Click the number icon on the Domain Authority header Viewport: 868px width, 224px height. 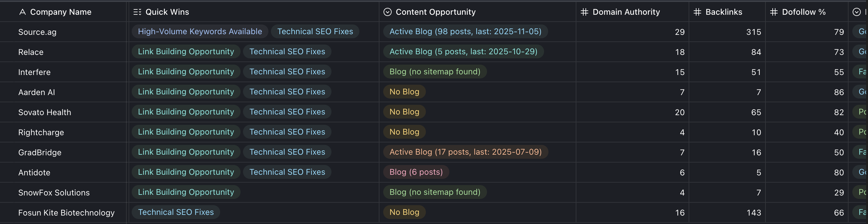(584, 12)
